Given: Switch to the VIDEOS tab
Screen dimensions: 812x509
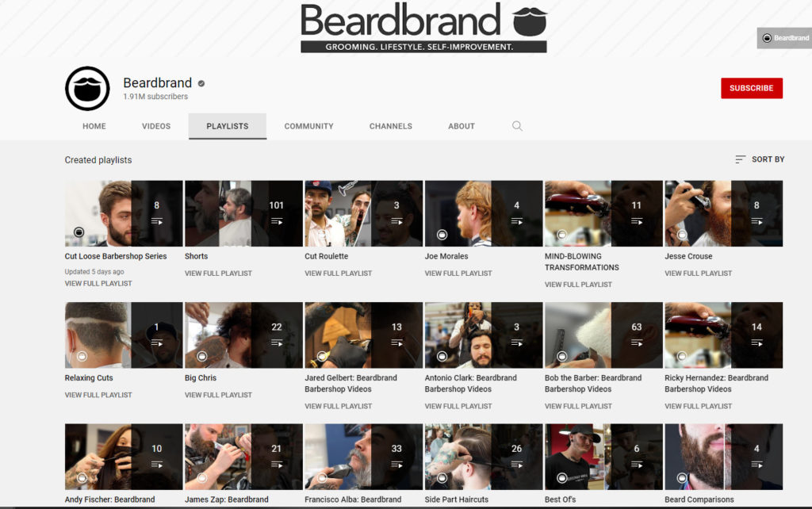Looking at the screenshot, I should (x=155, y=126).
